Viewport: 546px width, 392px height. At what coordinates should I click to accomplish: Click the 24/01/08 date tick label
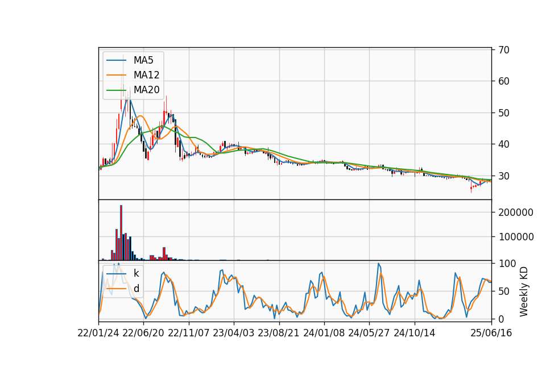324,333
